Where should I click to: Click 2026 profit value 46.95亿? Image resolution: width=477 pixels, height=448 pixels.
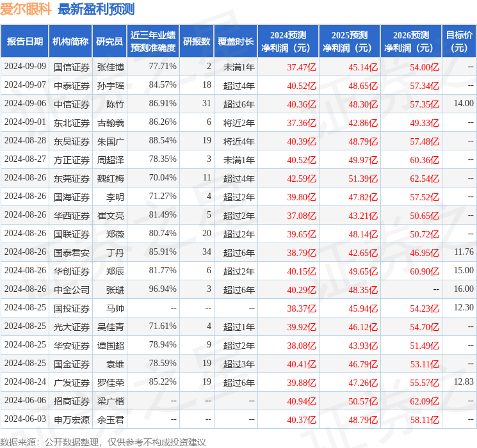[424, 253]
